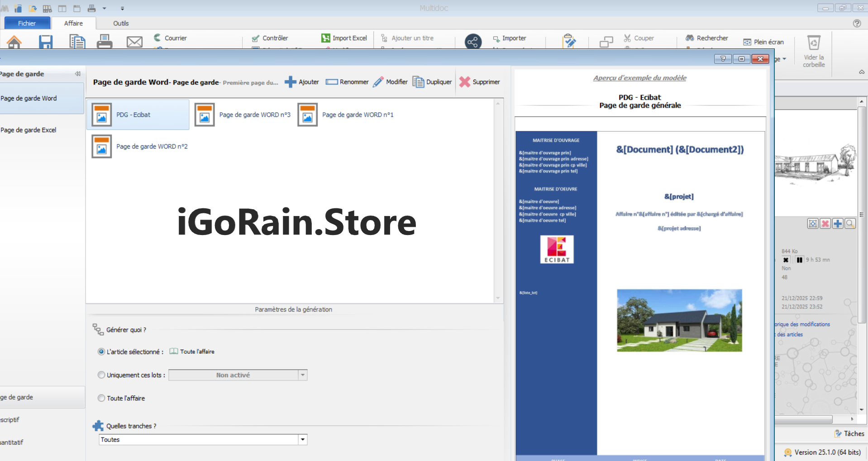The width and height of the screenshot is (868, 461).
Task: Open the Fichier menu tab
Action: (x=27, y=24)
